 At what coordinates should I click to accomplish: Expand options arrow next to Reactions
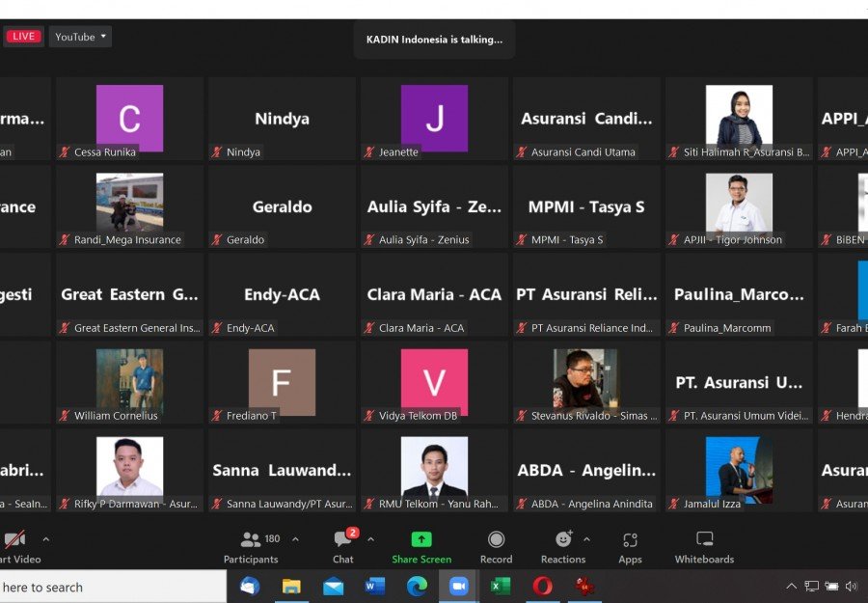tap(586, 538)
